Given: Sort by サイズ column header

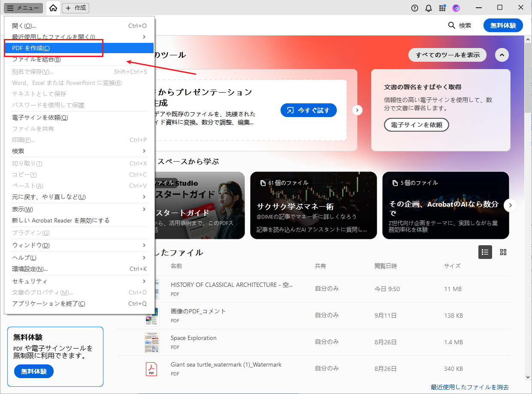Looking at the screenshot, I should [x=452, y=266].
